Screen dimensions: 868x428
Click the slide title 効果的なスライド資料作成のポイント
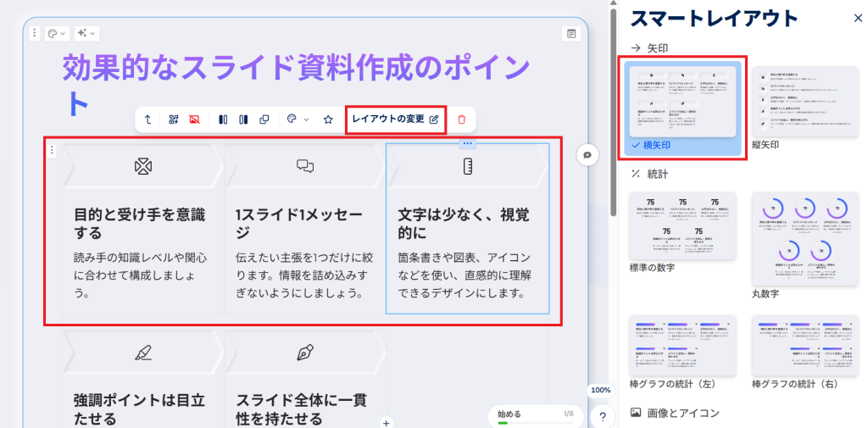[296, 85]
